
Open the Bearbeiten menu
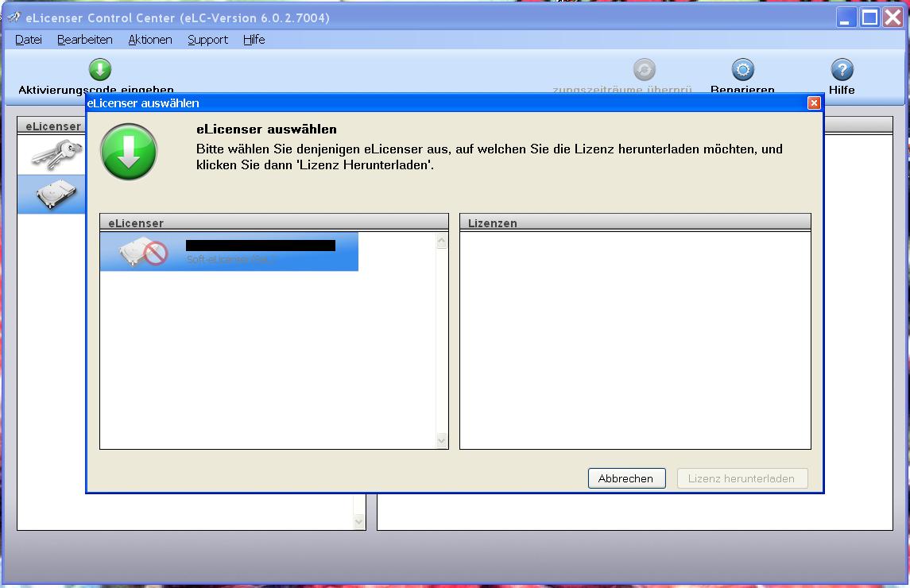(84, 39)
